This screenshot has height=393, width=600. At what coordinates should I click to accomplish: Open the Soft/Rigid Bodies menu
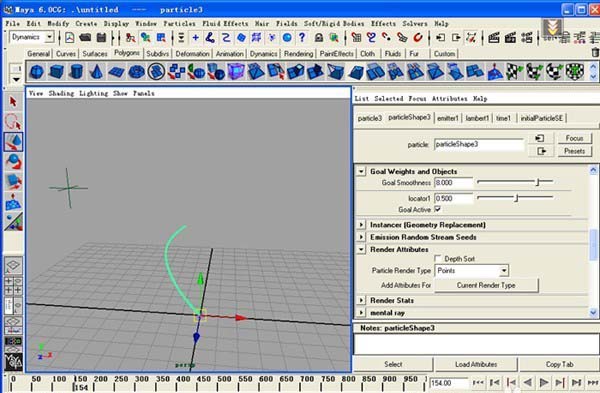click(334, 24)
